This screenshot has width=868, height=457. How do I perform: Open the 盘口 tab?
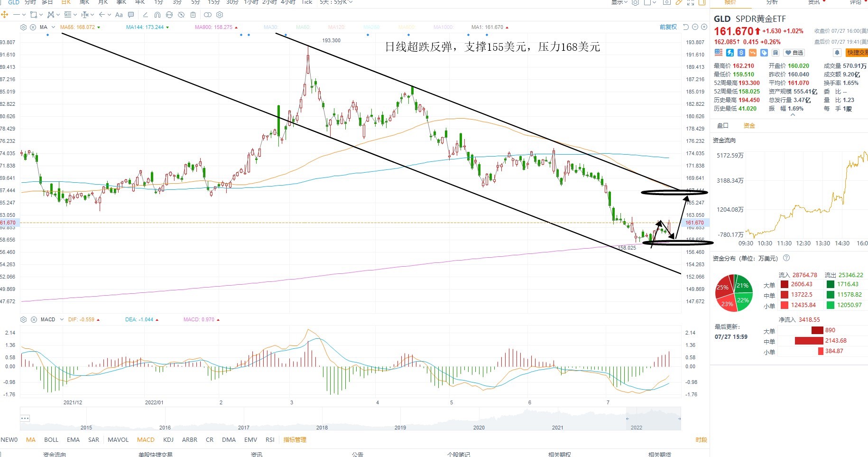[x=723, y=126]
